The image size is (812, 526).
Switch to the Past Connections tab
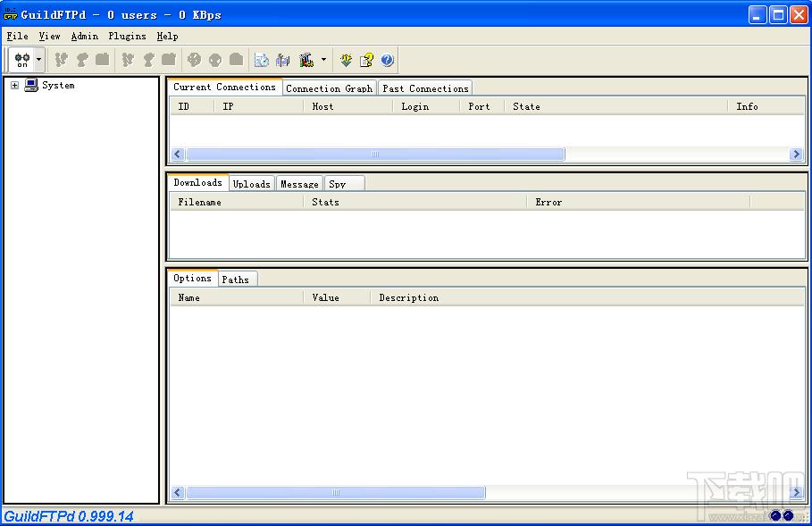[425, 88]
